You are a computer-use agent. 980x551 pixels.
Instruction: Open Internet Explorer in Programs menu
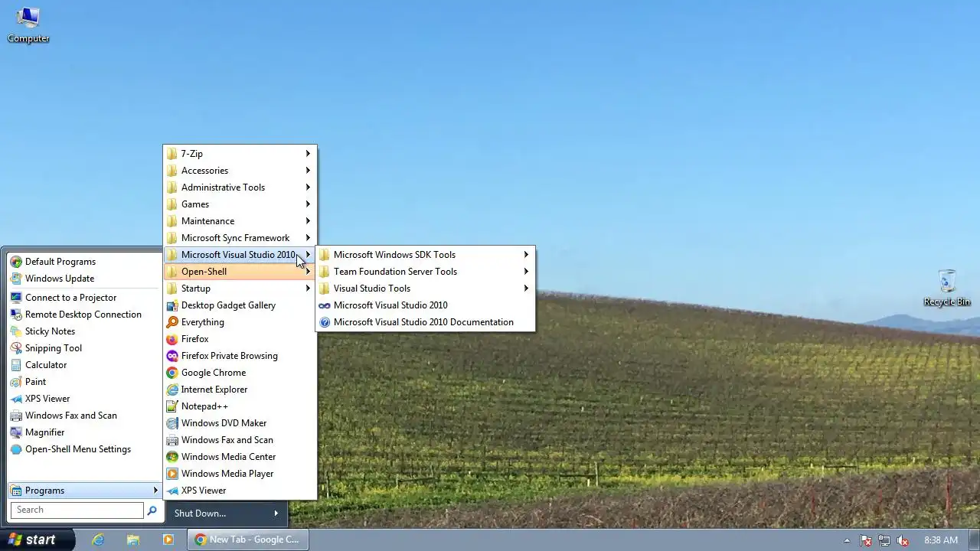[240, 390]
